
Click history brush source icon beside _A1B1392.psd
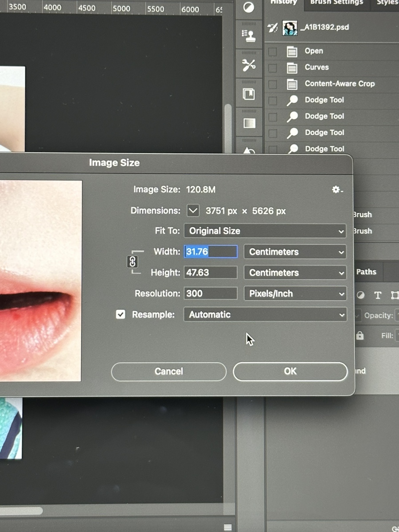coord(272,27)
